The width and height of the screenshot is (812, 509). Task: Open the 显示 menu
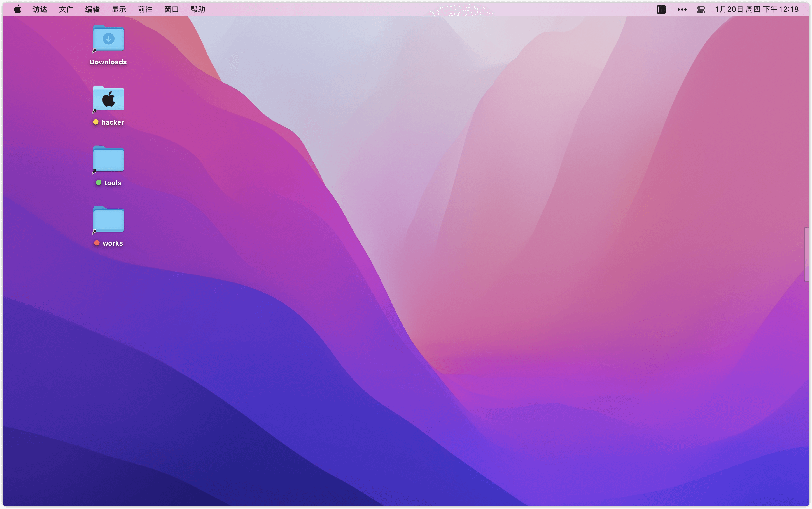[x=119, y=9]
